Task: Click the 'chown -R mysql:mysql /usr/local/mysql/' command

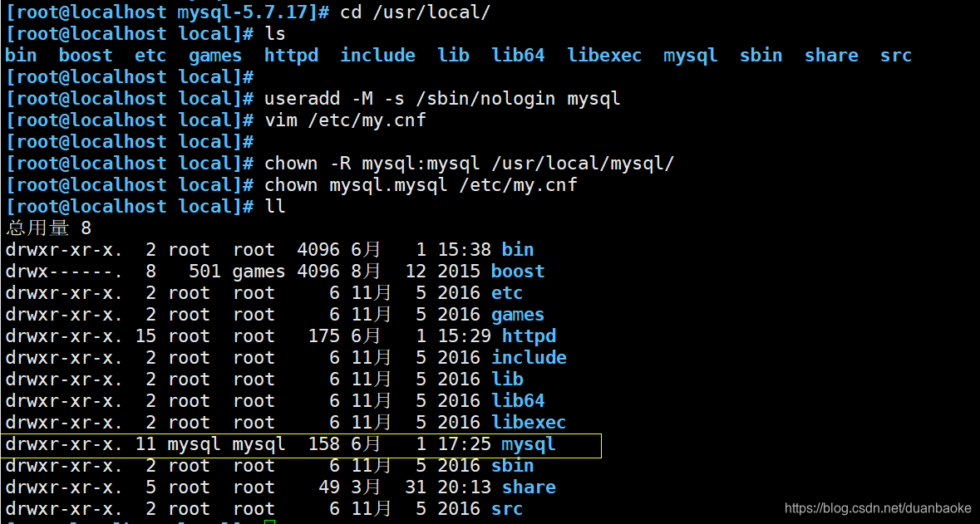Action: (470, 164)
